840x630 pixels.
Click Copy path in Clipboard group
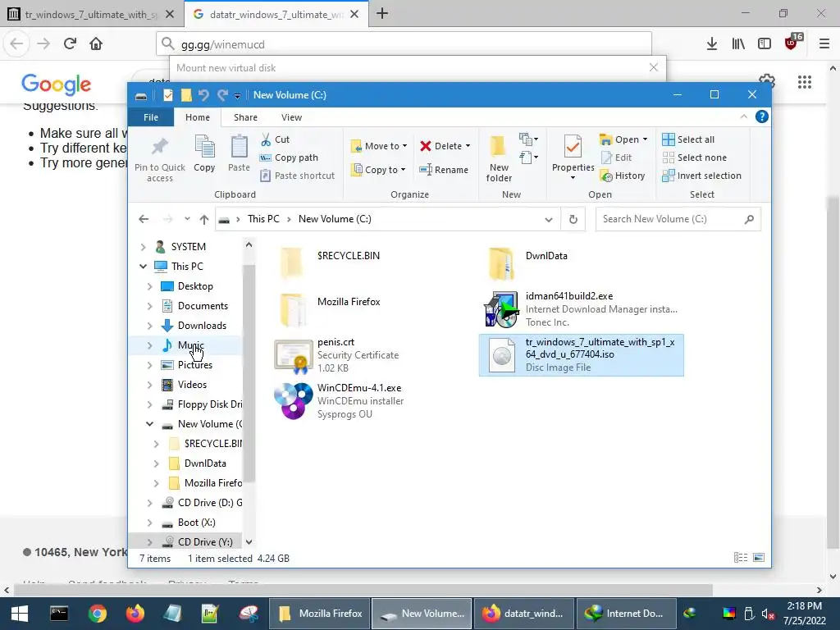(x=289, y=157)
